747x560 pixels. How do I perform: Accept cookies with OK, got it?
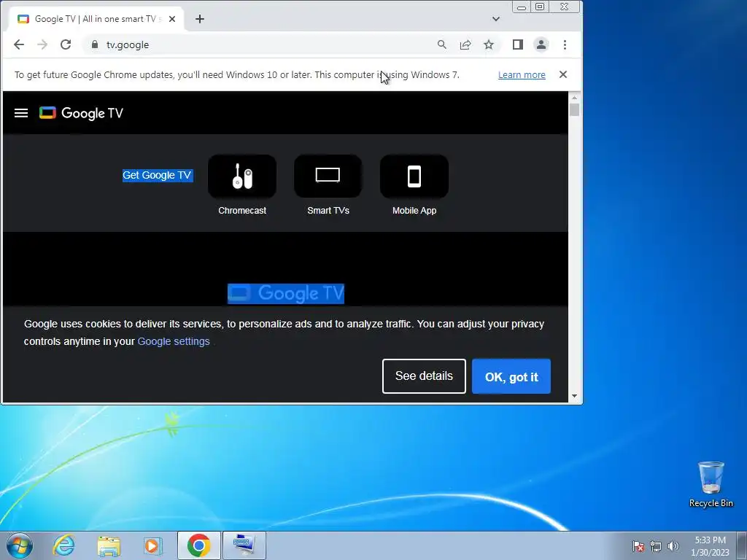pos(511,377)
